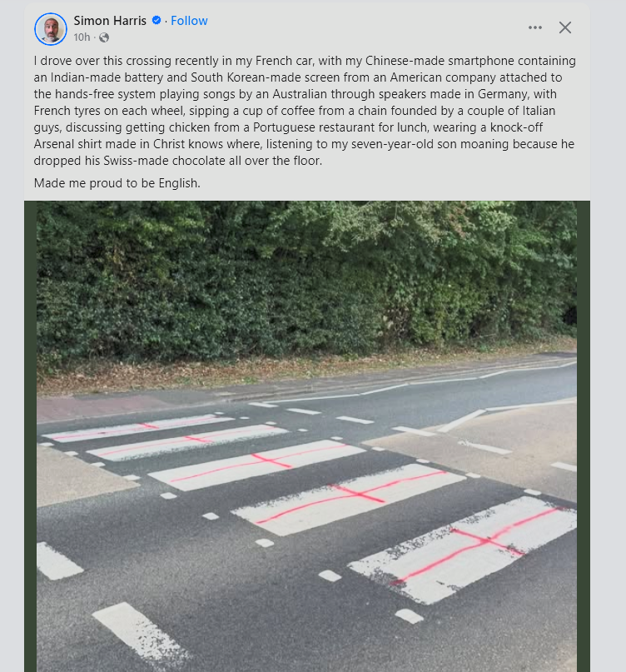This screenshot has height=672, width=626.
Task: Open Simon Harris's profile picture
Action: click(51, 29)
